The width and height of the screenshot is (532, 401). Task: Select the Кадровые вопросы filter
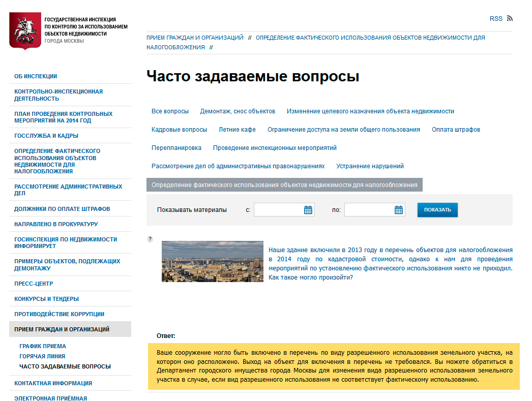coord(179,130)
